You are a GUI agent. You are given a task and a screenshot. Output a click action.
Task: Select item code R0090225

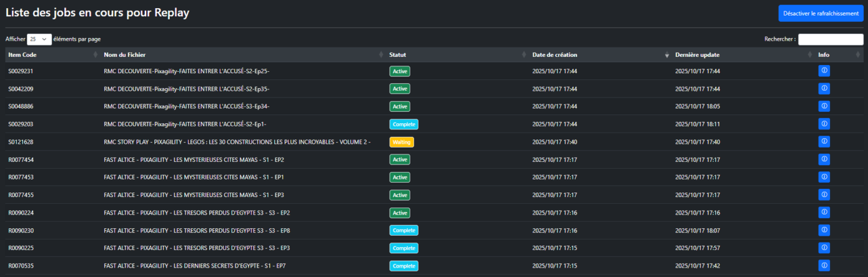(21, 248)
